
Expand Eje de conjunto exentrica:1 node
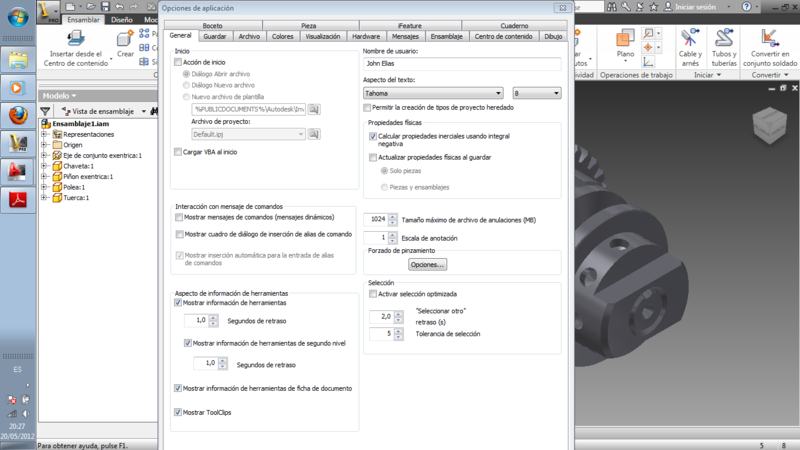click(44, 155)
